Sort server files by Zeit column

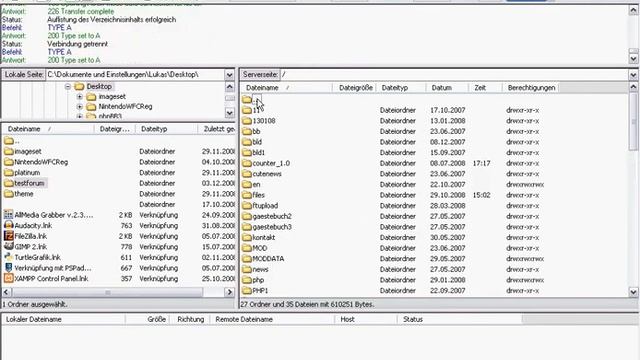(486, 88)
